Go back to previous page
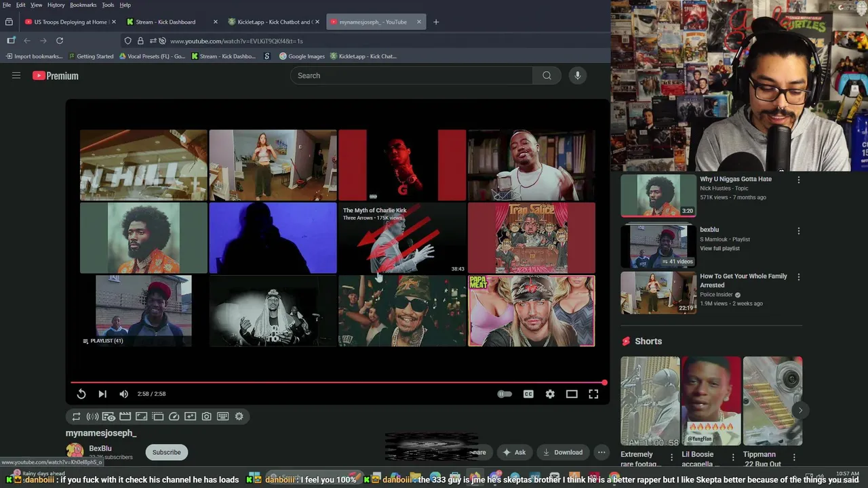The width and height of the screenshot is (868, 488). (27, 41)
